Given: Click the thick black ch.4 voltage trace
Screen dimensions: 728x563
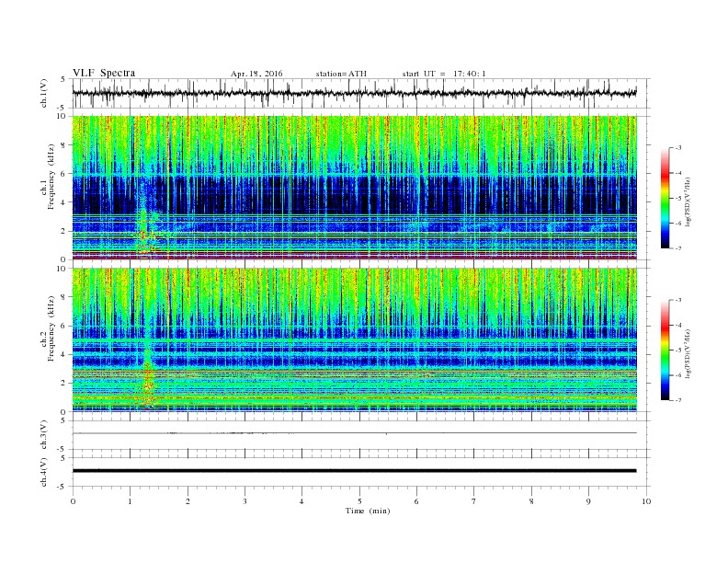Looking at the screenshot, I should point(355,471).
